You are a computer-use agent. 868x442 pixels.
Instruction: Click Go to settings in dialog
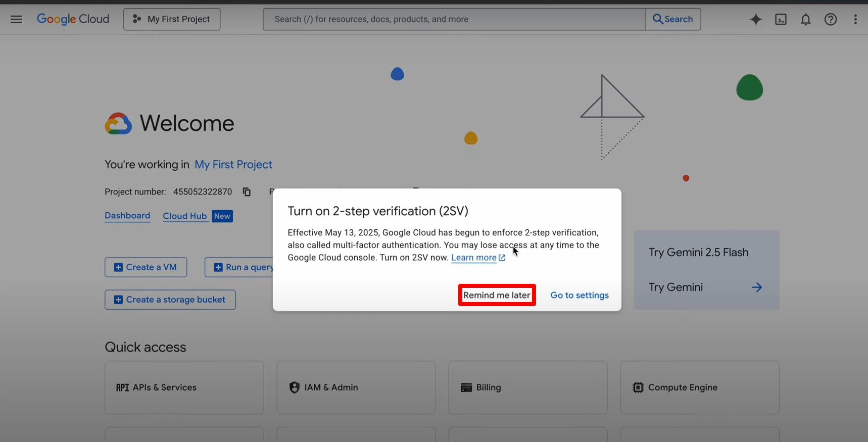point(580,295)
